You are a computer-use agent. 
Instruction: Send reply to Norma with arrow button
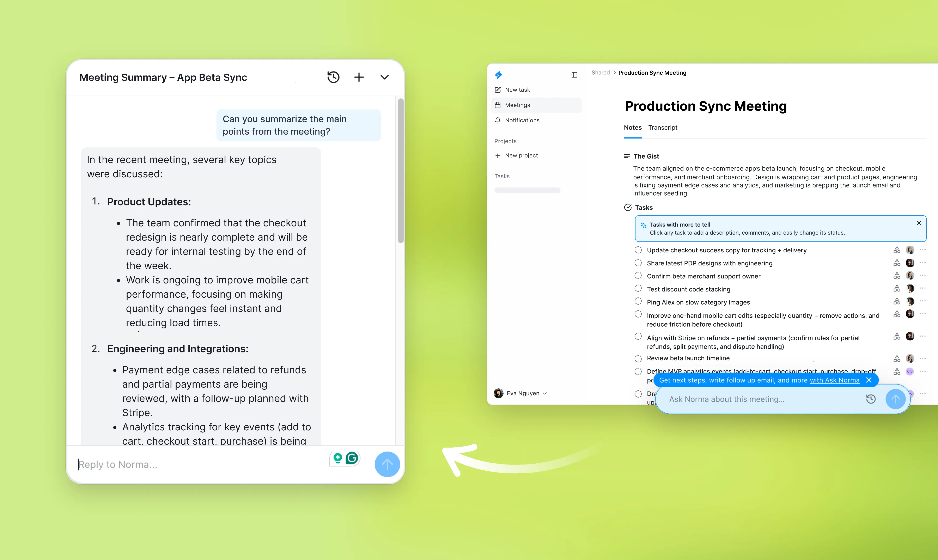[x=387, y=464]
